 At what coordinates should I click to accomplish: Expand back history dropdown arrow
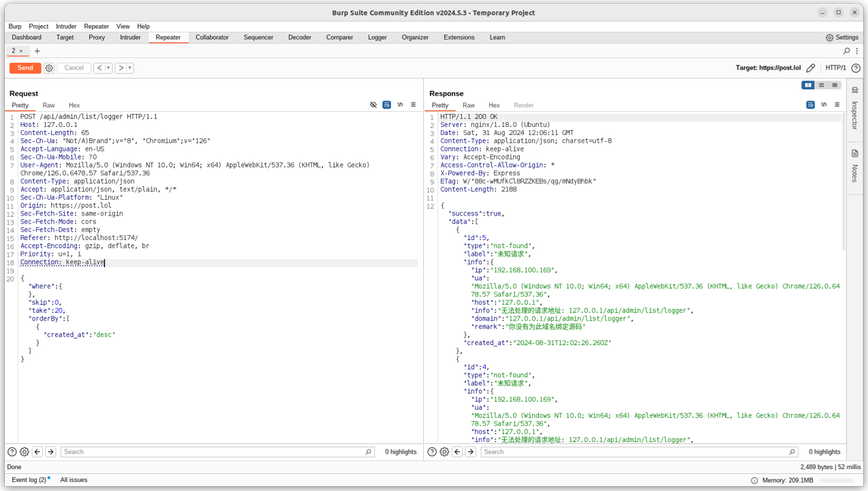pyautogui.click(x=108, y=68)
